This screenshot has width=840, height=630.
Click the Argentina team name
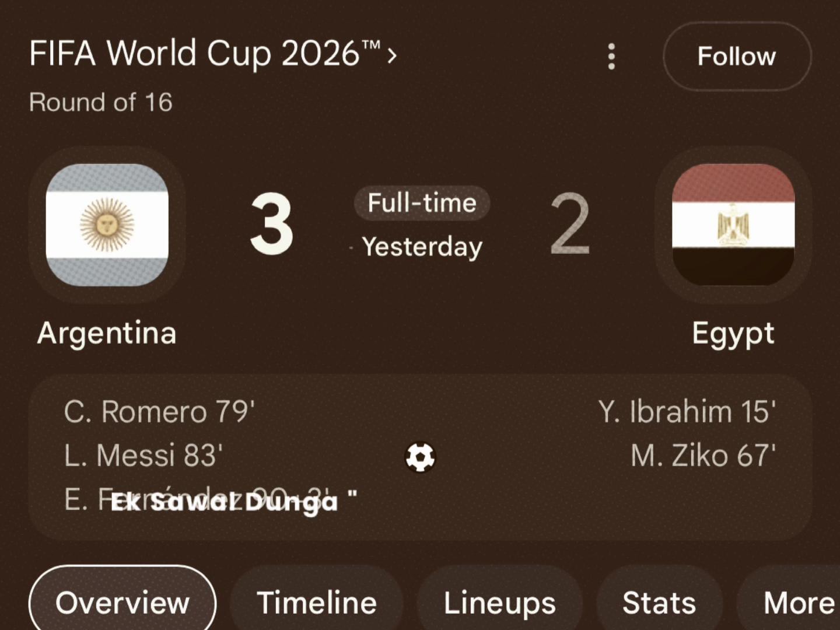pyautogui.click(x=107, y=333)
